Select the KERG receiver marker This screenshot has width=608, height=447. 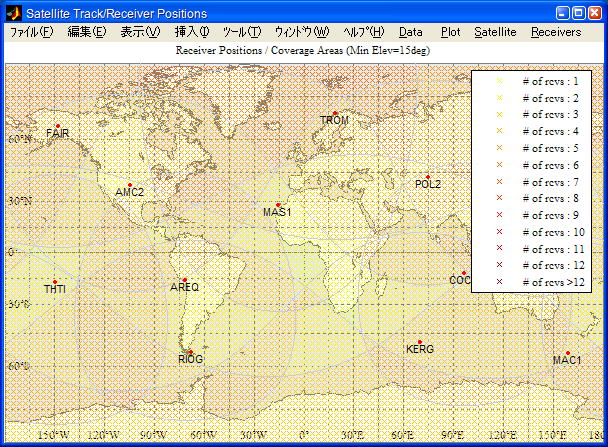[420, 342]
